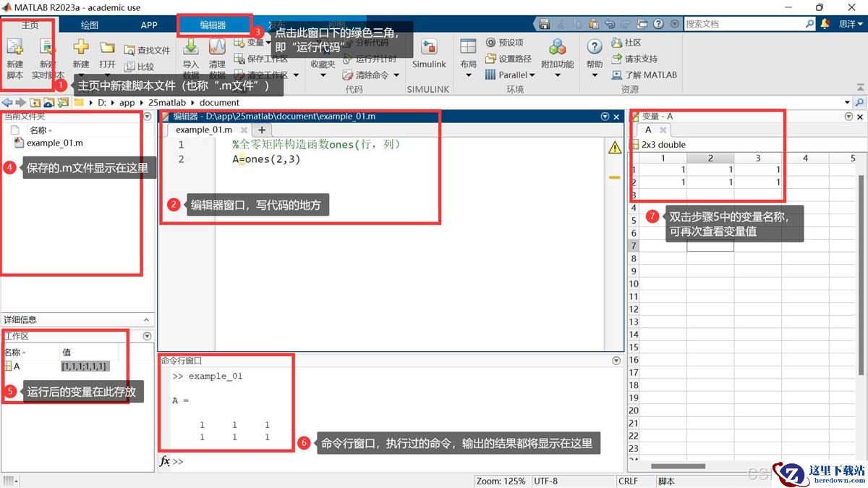This screenshot has height=488, width=868.
Task: Add a new editor tab with plus button
Action: 261,130
